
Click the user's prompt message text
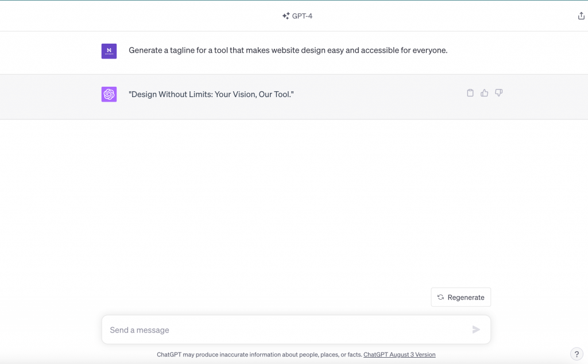(x=288, y=50)
